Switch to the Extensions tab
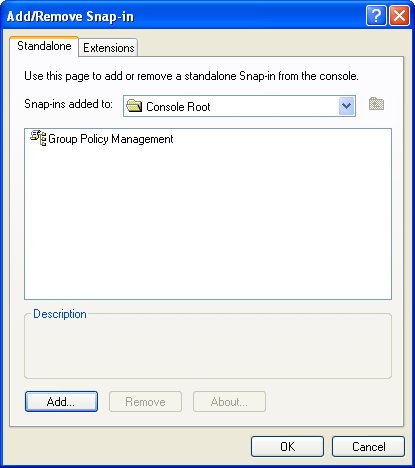415x468 pixels. 109,48
